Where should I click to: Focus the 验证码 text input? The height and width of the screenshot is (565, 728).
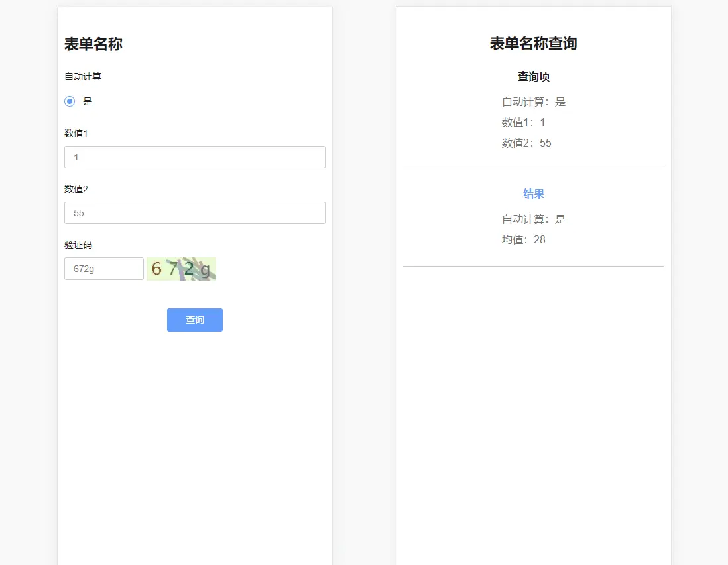(104, 269)
